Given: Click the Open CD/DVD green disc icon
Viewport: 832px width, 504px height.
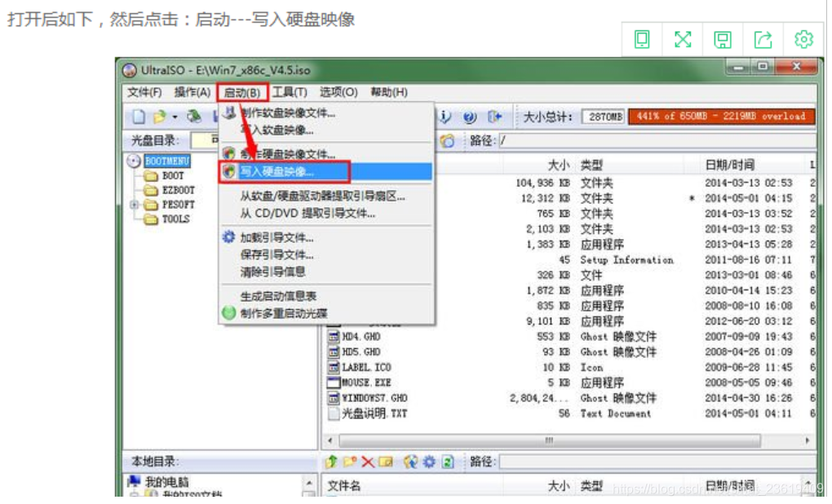Looking at the screenshot, I should point(195,116).
